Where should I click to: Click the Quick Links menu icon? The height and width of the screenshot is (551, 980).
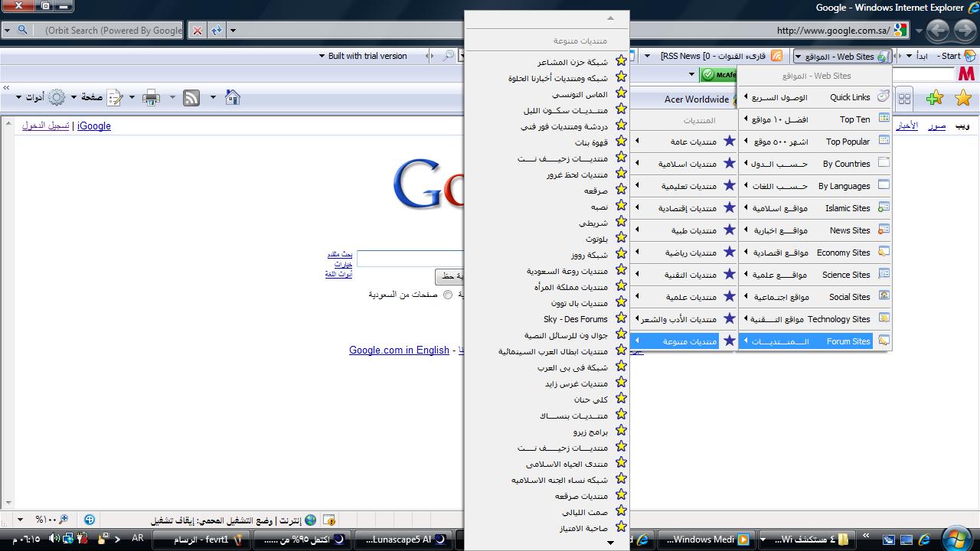[x=884, y=96]
